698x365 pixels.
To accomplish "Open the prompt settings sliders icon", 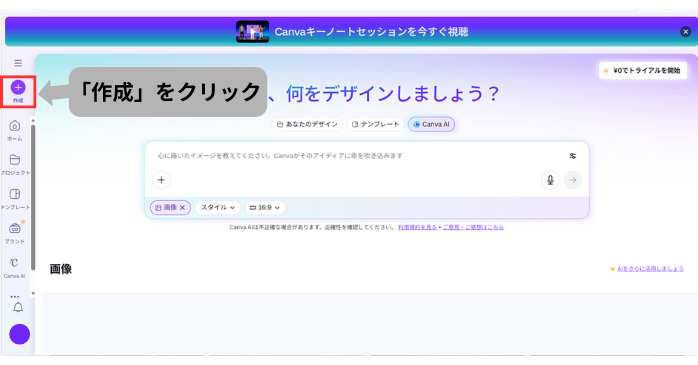I will (572, 156).
